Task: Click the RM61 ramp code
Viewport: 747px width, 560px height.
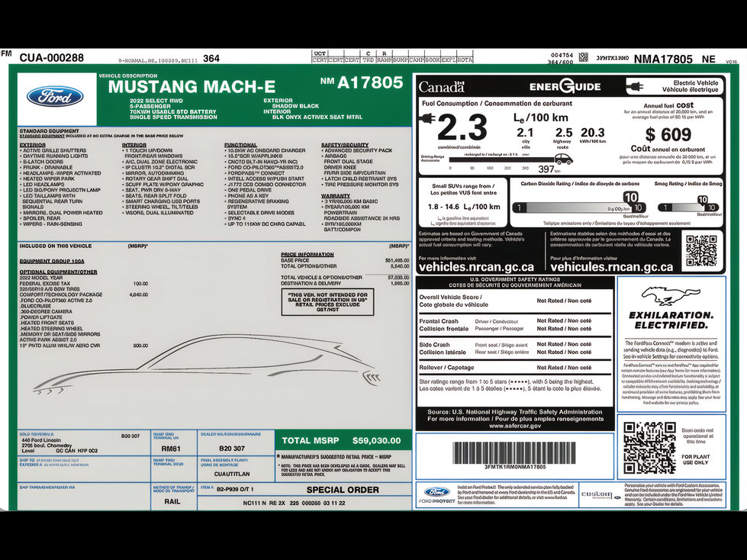Action: point(172,449)
